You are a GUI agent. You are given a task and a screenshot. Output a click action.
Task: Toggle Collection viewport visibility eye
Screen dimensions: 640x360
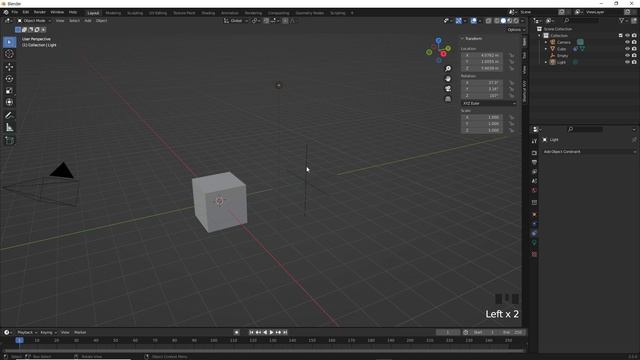coord(627,36)
